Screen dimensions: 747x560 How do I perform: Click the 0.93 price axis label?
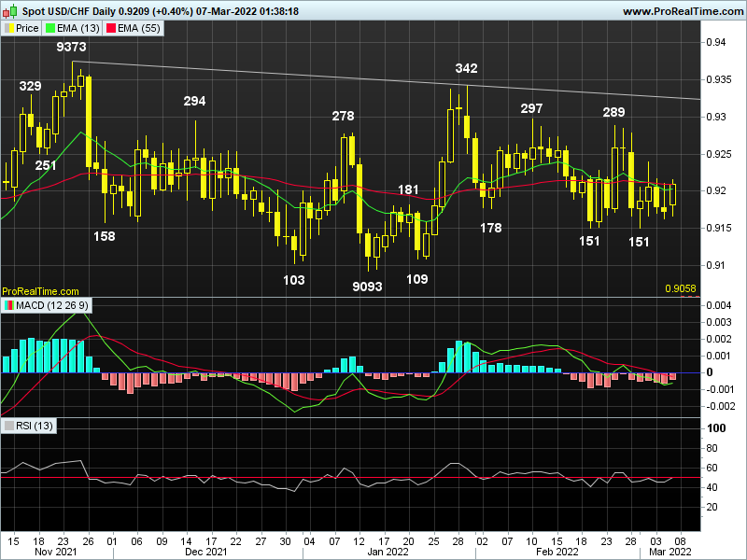tap(716, 117)
